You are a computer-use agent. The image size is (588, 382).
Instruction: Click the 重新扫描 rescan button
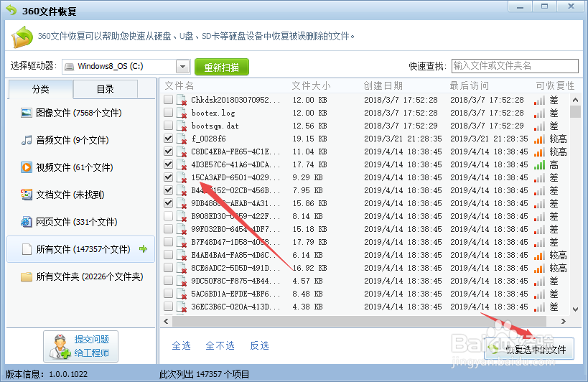click(x=222, y=67)
